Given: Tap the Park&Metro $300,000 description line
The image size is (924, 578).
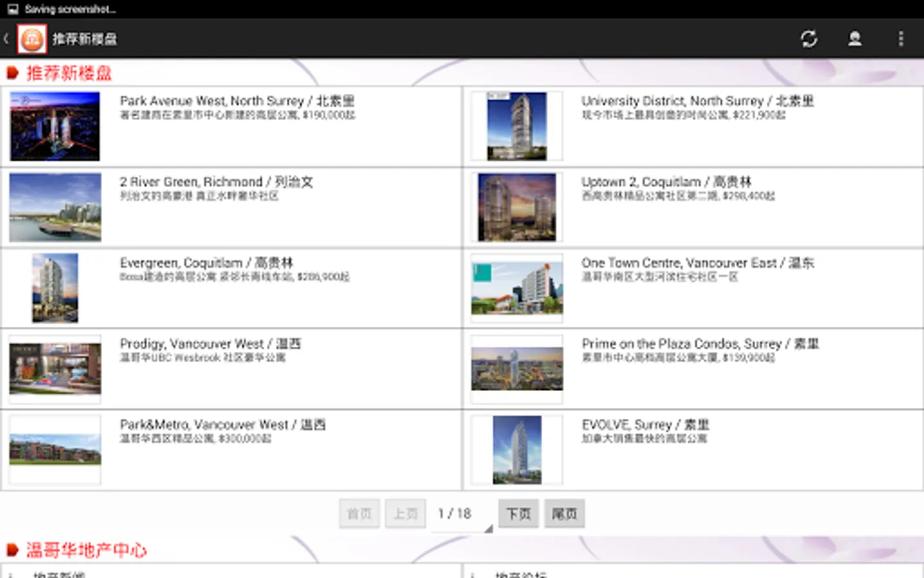Looking at the screenshot, I should pyautogui.click(x=196, y=439).
